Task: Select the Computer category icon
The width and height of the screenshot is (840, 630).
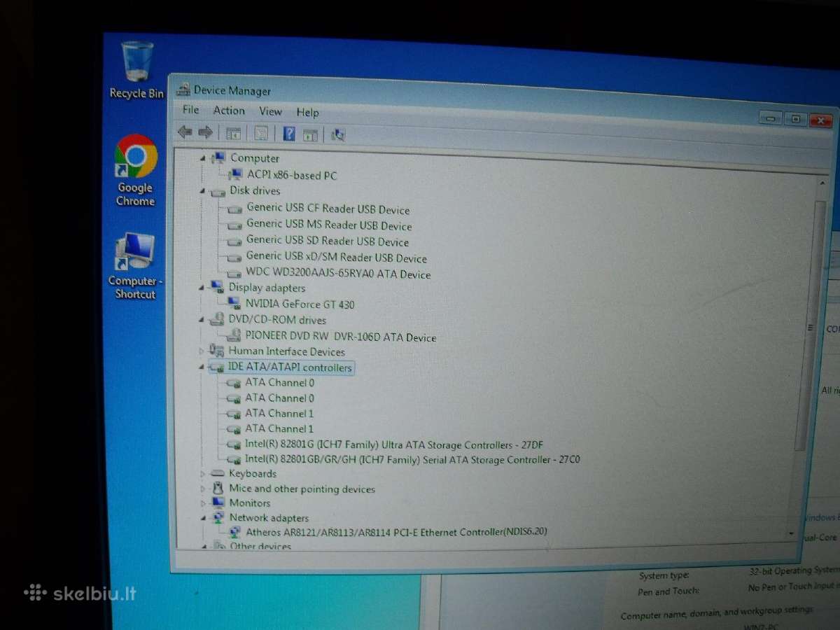Action: pyautogui.click(x=218, y=157)
